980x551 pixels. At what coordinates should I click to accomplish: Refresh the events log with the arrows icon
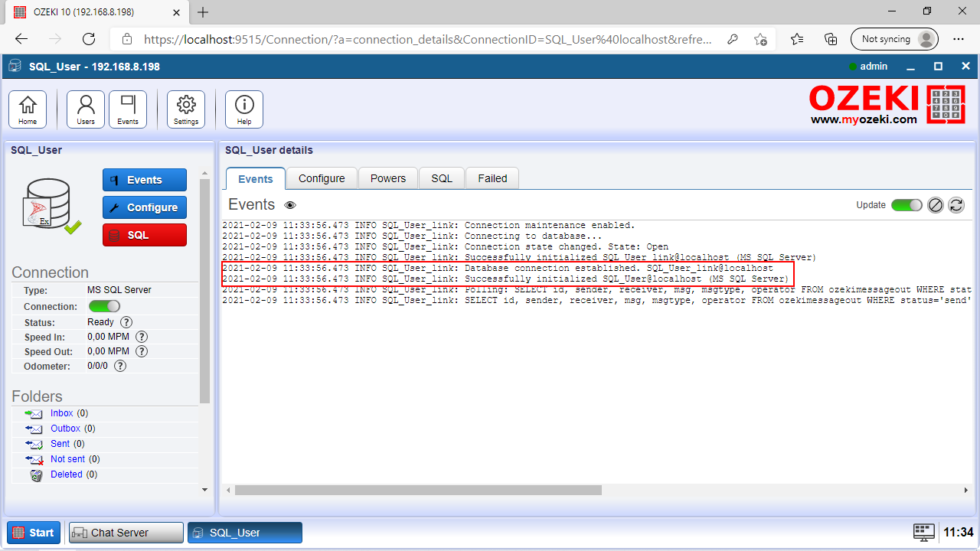coord(956,205)
